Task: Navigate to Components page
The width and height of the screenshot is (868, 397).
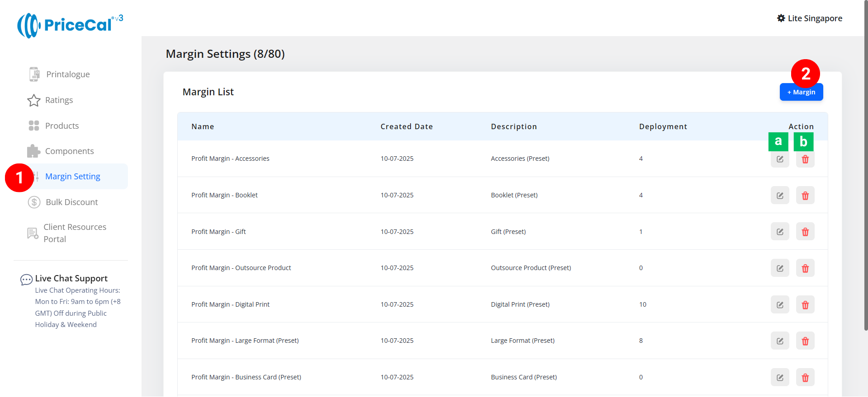Action: click(x=69, y=151)
